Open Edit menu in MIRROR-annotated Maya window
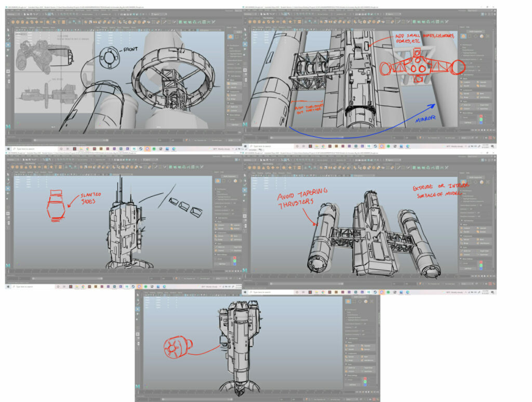 pyautogui.click(x=249, y=10)
